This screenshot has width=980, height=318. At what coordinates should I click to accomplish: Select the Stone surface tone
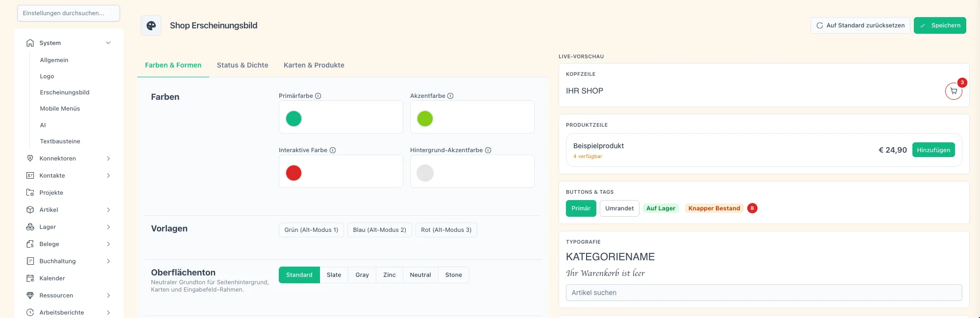click(x=454, y=275)
